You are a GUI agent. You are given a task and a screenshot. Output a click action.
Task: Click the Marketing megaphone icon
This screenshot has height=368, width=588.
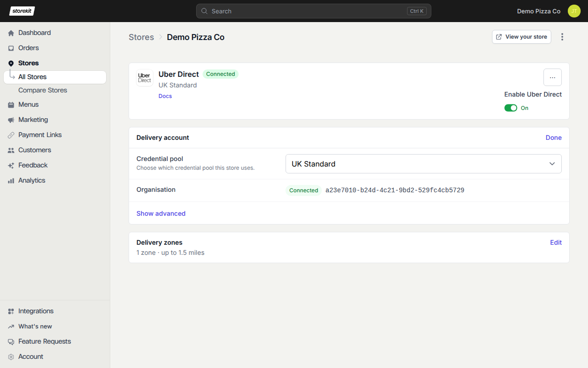tap(11, 120)
